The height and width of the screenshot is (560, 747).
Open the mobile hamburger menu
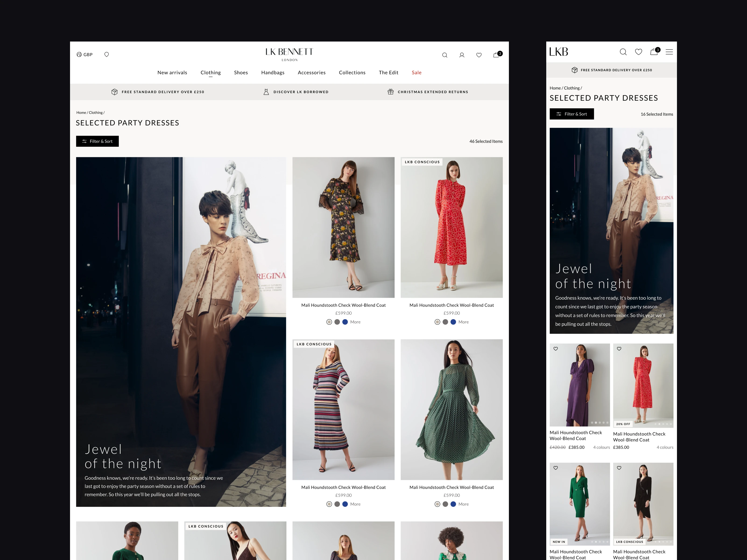(669, 52)
